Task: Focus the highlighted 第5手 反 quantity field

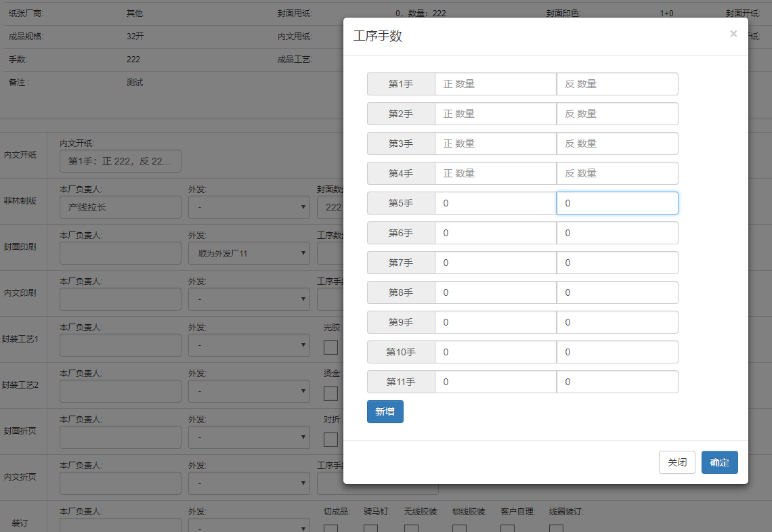Action: point(618,203)
